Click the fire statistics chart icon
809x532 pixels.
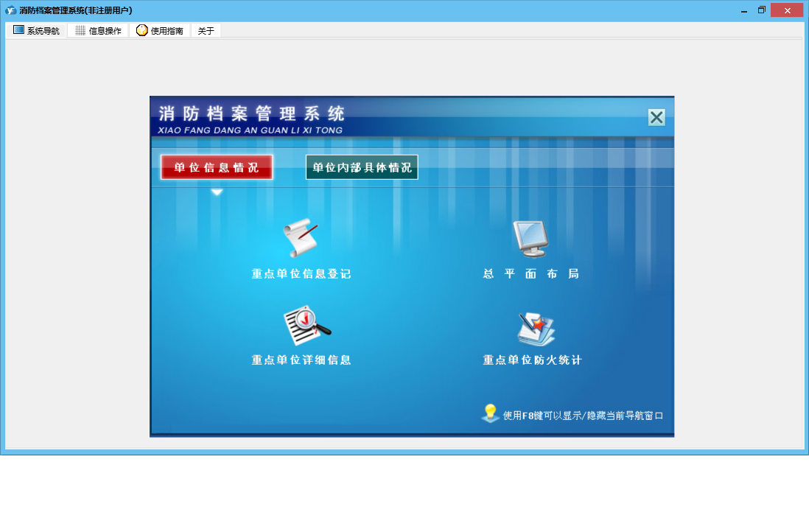tap(536, 329)
